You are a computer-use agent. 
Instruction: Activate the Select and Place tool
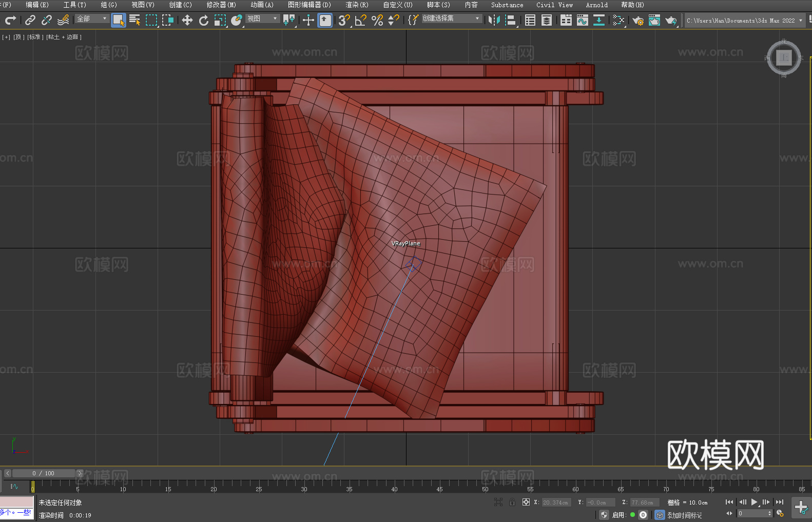237,20
